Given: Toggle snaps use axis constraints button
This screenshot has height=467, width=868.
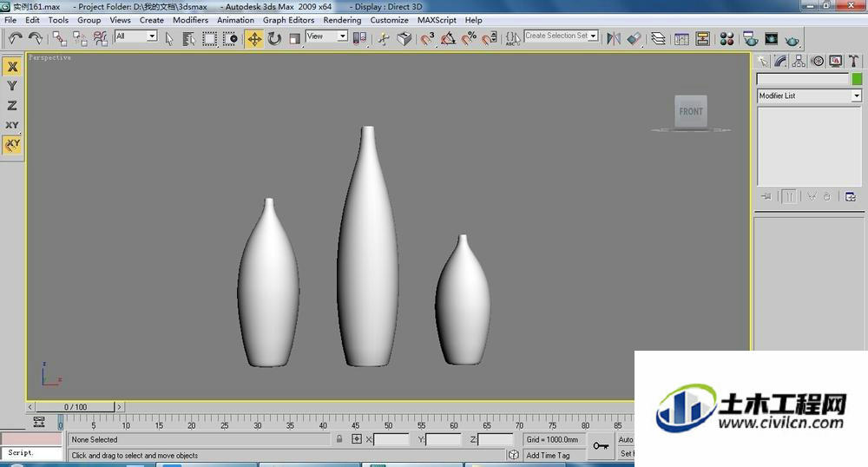Looking at the screenshot, I should coord(12,145).
